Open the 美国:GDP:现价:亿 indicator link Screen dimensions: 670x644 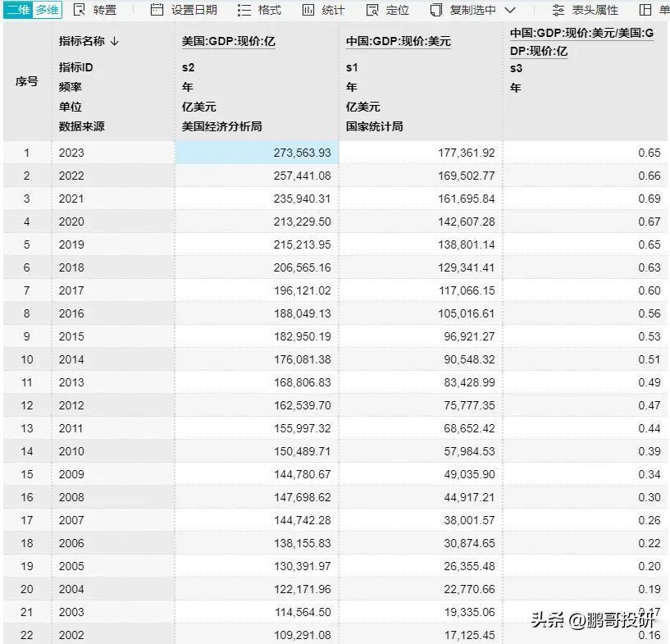[x=228, y=42]
